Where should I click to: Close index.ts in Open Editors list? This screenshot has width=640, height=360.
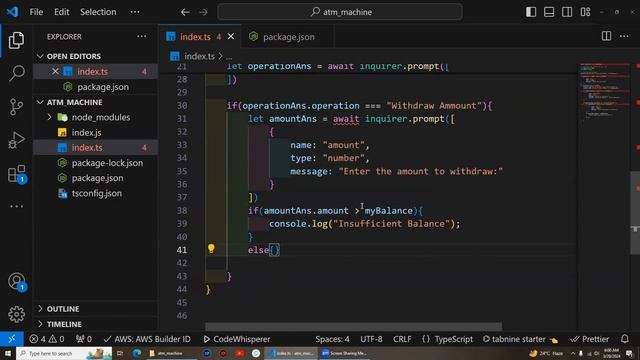coord(55,71)
